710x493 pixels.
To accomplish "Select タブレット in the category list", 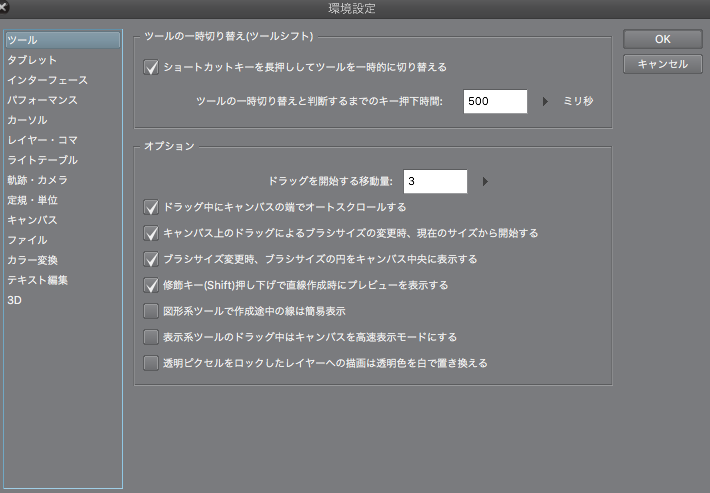I will click(x=32, y=60).
